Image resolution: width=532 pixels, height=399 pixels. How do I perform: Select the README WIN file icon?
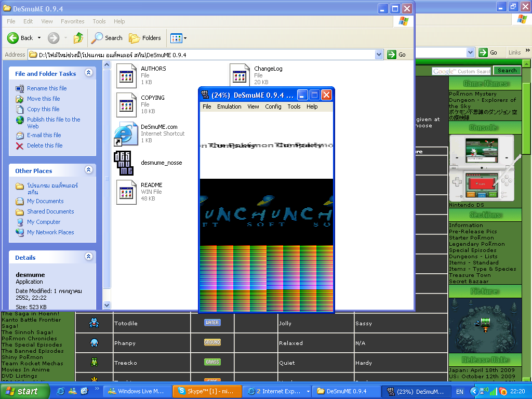pos(126,192)
